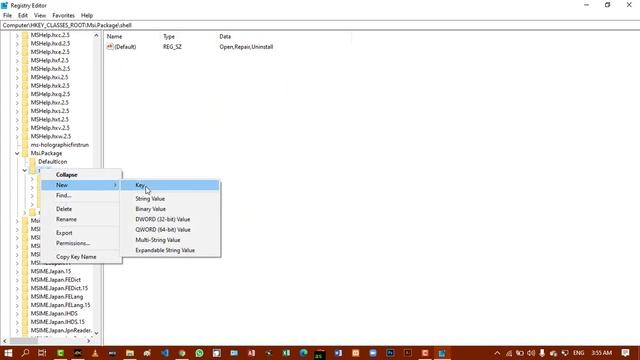Screen dimensions: 640x360
Task: Open Microsoft Excel from the taskbar
Action: click(x=286, y=353)
